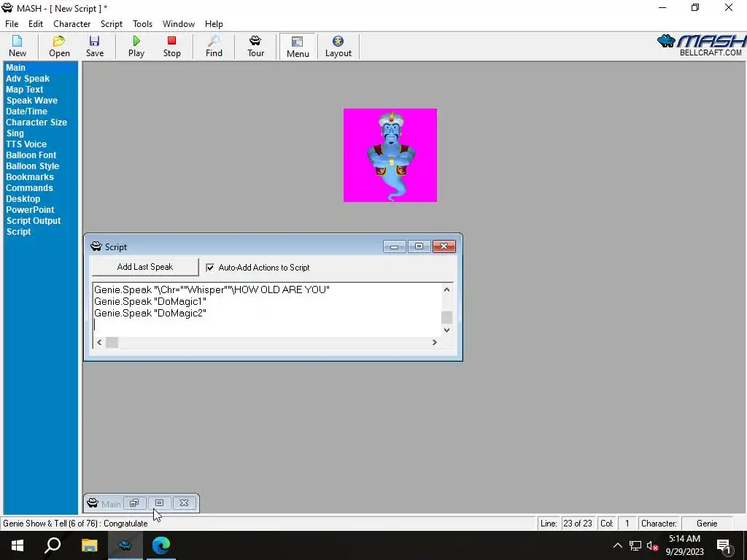747x560 pixels.
Task: Open the Help menu
Action: (214, 24)
